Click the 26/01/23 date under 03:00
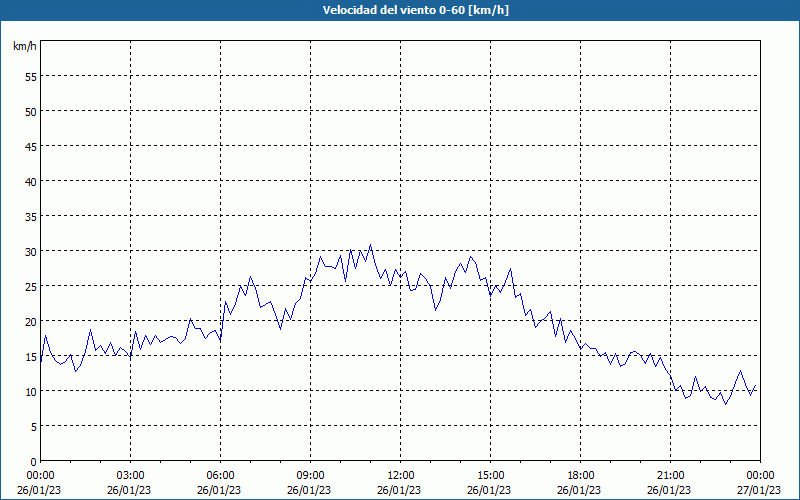The image size is (800, 500). coord(129,490)
